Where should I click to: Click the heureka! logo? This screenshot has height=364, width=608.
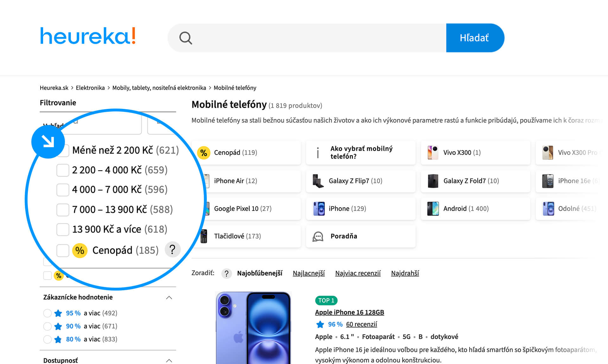pyautogui.click(x=88, y=36)
